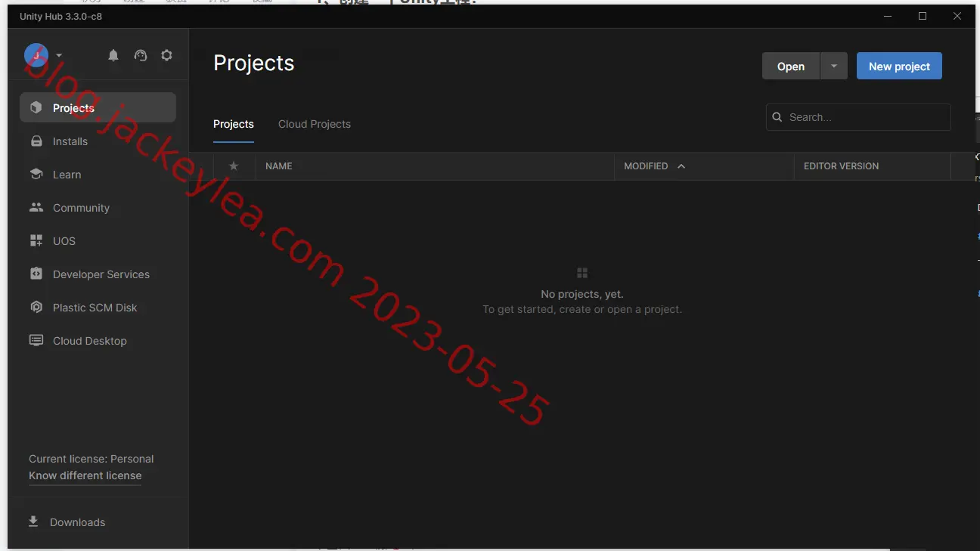This screenshot has width=980, height=551.
Task: Go to Projects in the sidebar
Action: [x=98, y=107]
